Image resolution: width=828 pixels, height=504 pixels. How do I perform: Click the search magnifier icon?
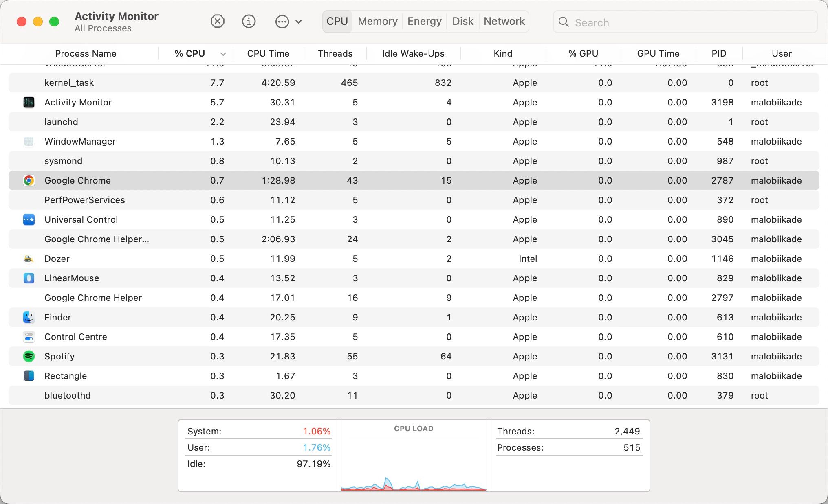pos(564,22)
